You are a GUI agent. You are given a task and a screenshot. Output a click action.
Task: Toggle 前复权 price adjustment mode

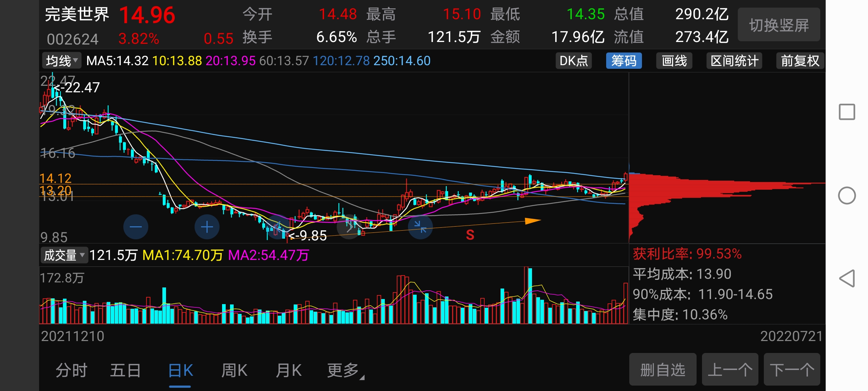click(800, 61)
